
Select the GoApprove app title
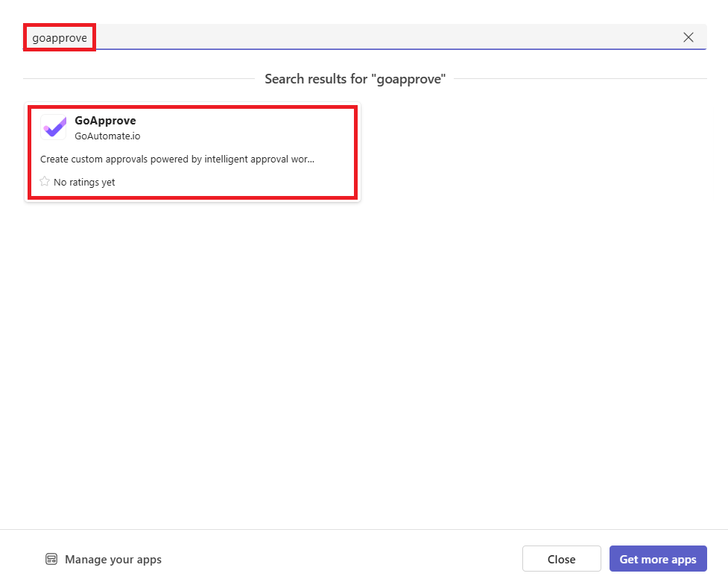(105, 121)
